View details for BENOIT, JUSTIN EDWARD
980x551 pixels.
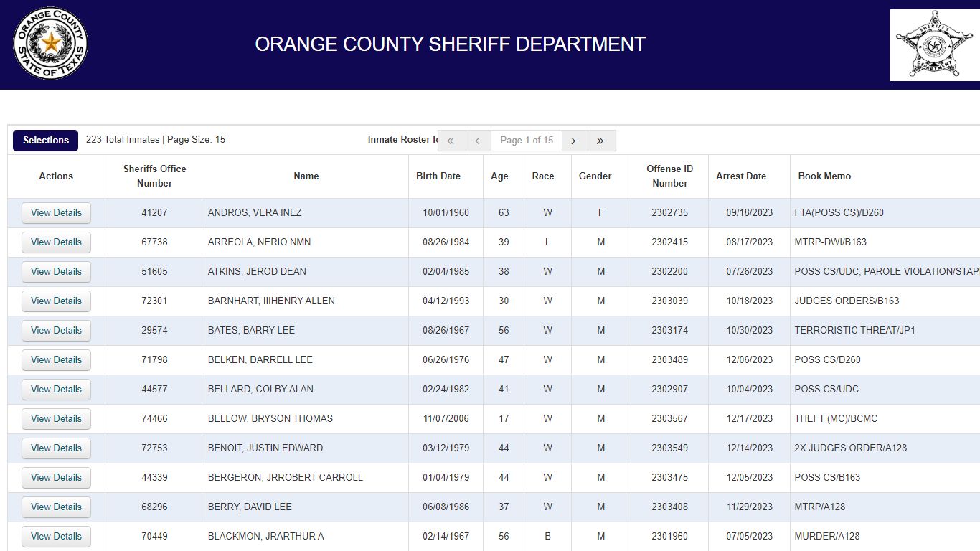56,448
